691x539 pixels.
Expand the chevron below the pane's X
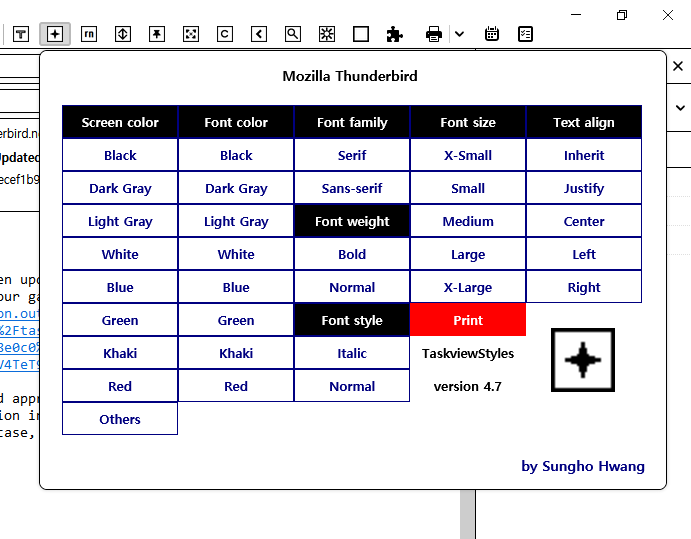pos(680,108)
